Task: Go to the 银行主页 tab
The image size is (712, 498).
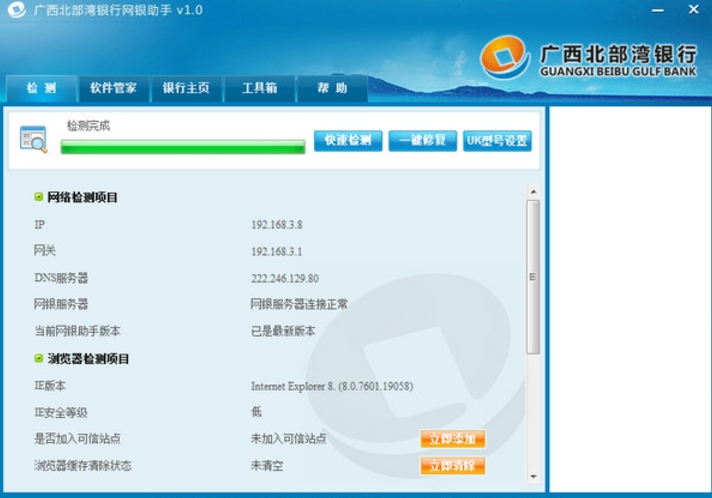Action: (x=187, y=88)
